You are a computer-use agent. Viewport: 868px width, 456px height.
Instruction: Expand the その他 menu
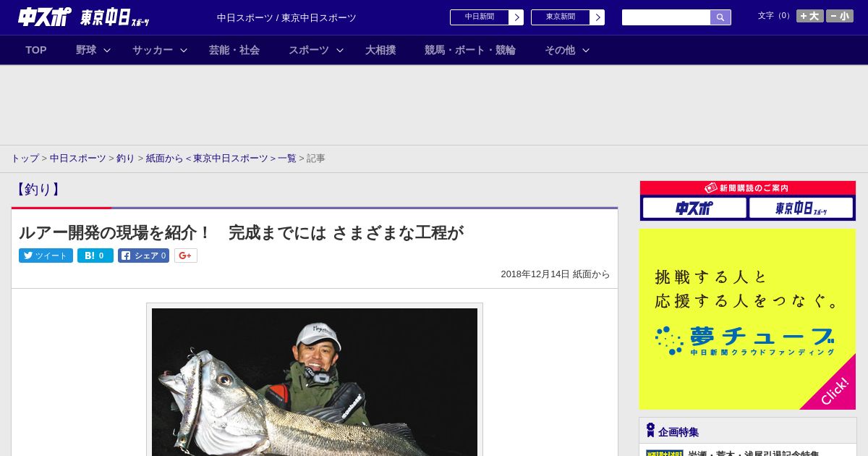pyautogui.click(x=567, y=50)
